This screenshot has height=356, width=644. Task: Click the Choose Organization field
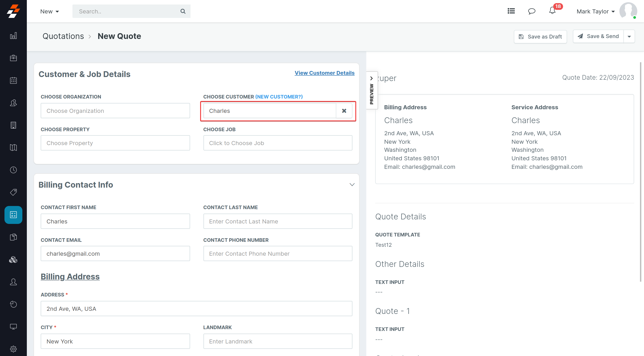(115, 111)
